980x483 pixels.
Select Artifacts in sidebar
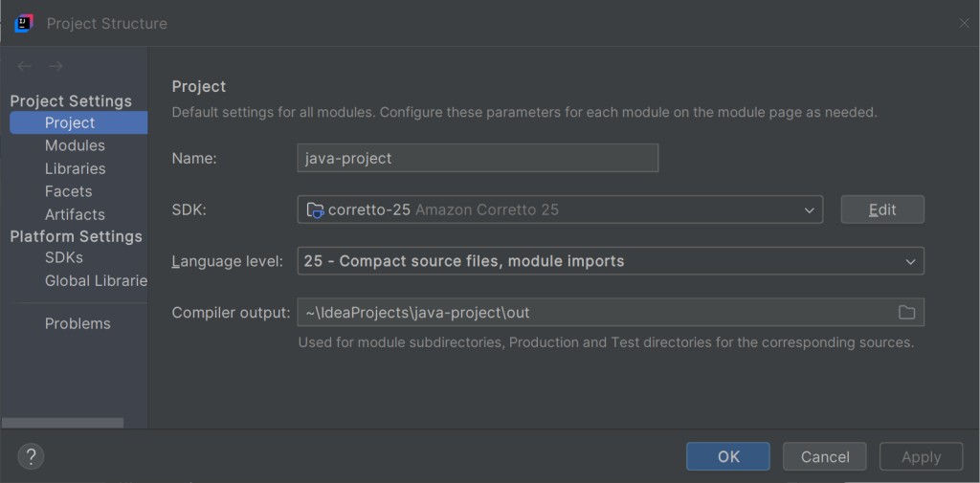(75, 214)
